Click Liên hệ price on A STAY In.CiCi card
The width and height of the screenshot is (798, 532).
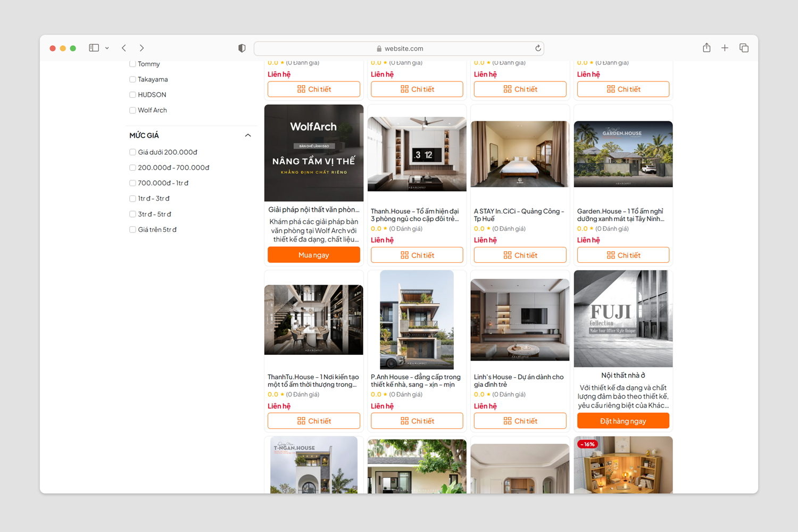(485, 240)
